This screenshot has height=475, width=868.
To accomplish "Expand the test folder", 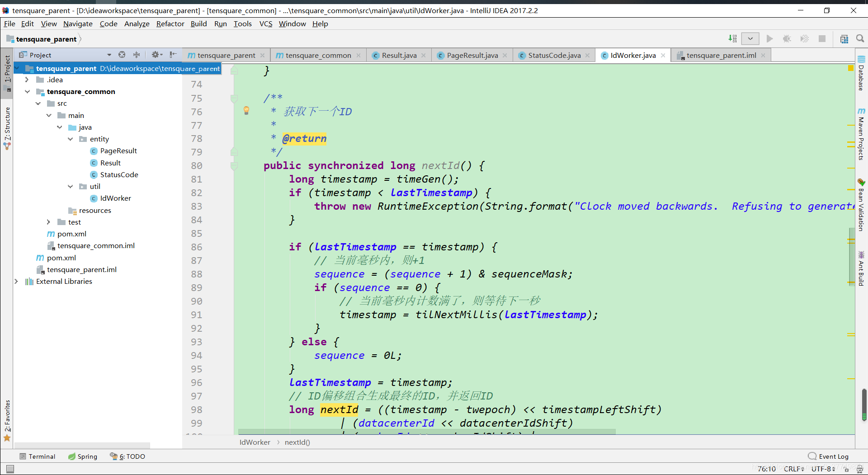I will click(x=49, y=222).
